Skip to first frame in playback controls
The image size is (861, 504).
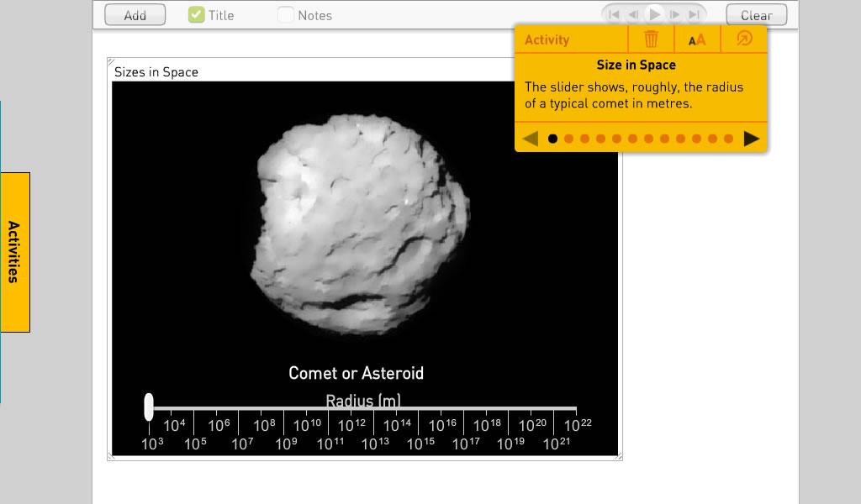point(614,14)
